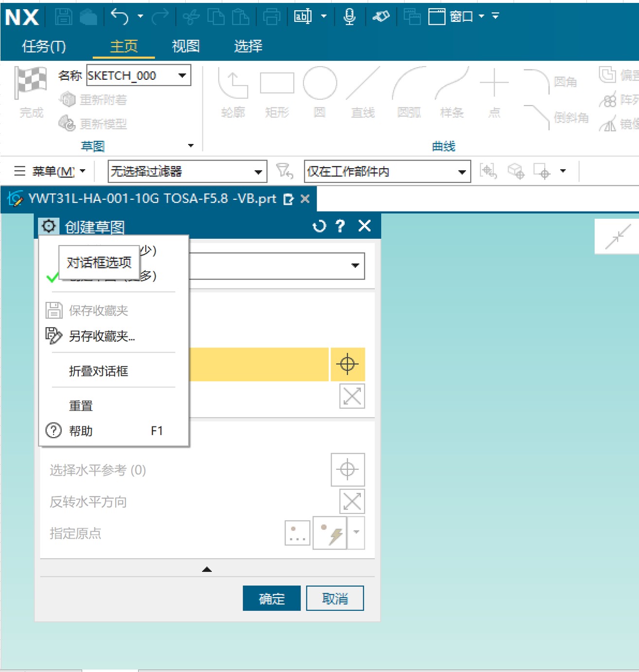Select the Point (点) tool

[495, 92]
